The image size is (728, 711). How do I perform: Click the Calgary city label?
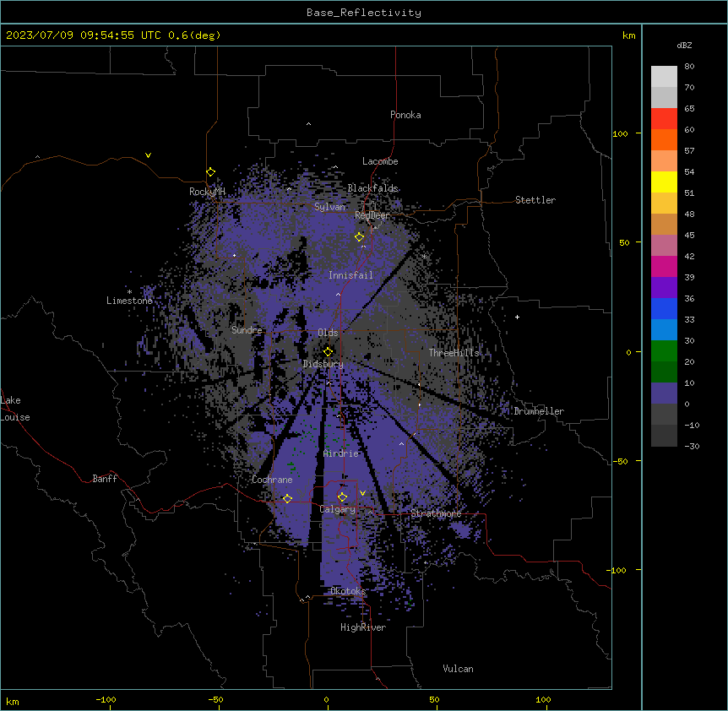[337, 509]
